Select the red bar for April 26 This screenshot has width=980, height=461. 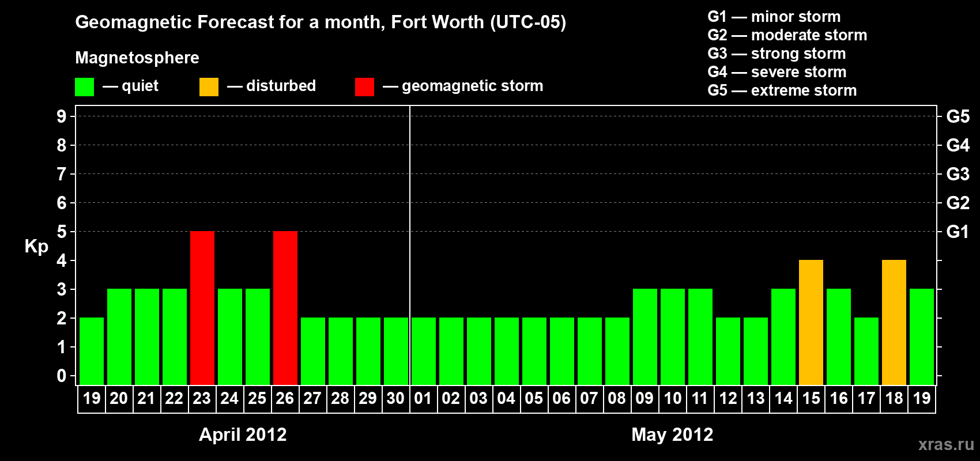pos(285,308)
